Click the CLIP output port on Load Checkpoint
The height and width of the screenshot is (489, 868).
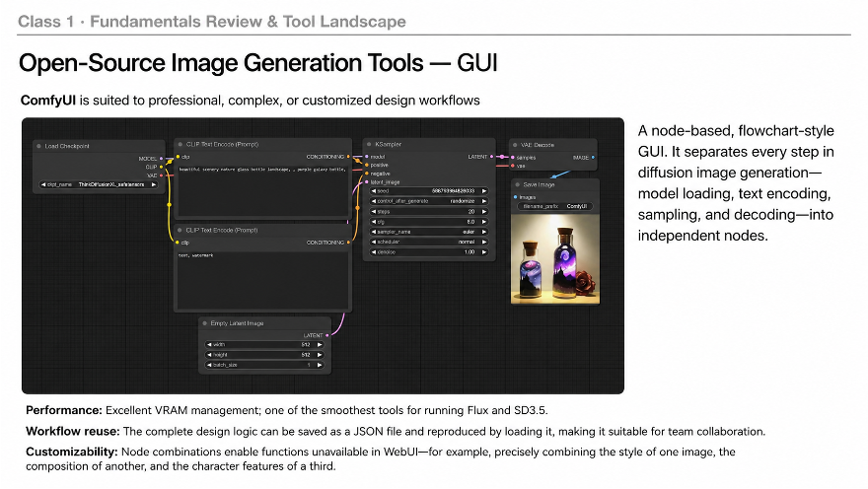[x=161, y=167]
